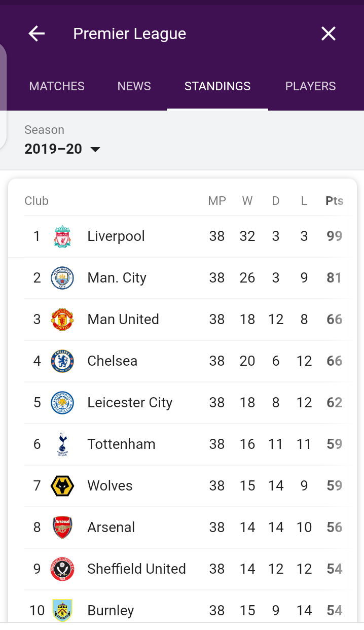The image size is (364, 630).
Task: Click the Tottenham club crest
Action: tap(62, 444)
